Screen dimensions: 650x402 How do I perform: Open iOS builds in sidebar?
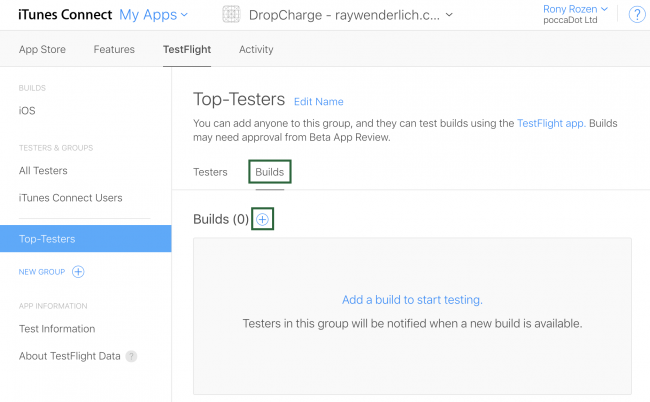click(27, 111)
